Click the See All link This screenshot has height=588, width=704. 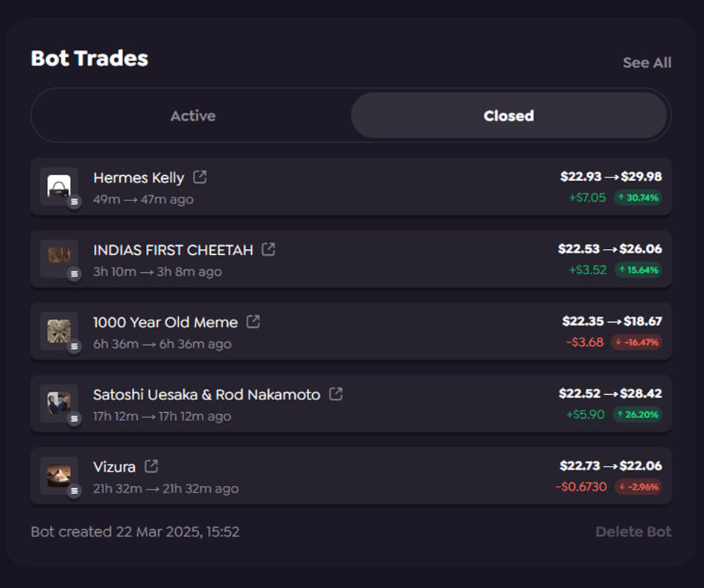[x=647, y=63]
